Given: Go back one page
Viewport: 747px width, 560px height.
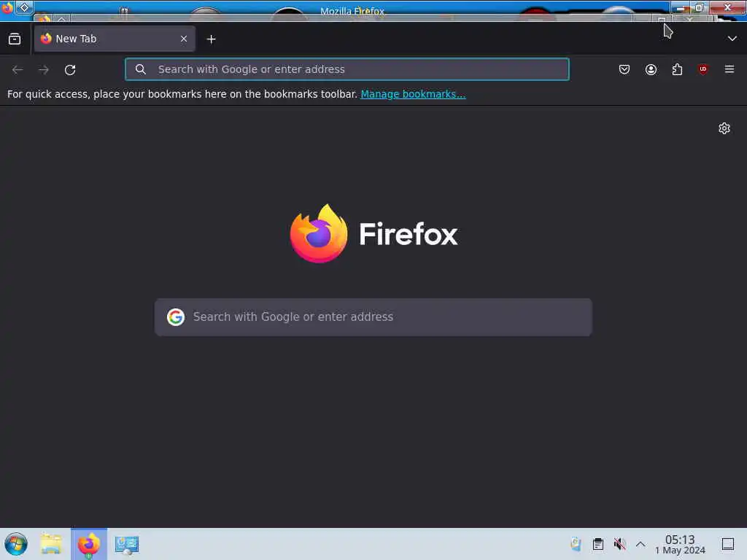Looking at the screenshot, I should 18,70.
